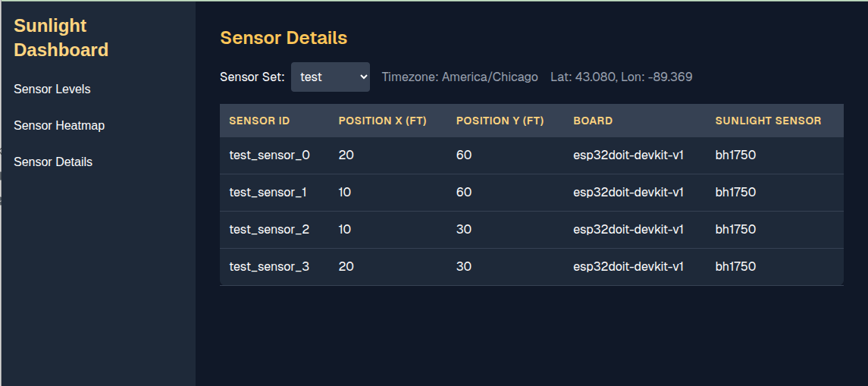Screen dimensions: 868x386
Task: Click the Position Y (FT) column header
Action: tap(500, 121)
